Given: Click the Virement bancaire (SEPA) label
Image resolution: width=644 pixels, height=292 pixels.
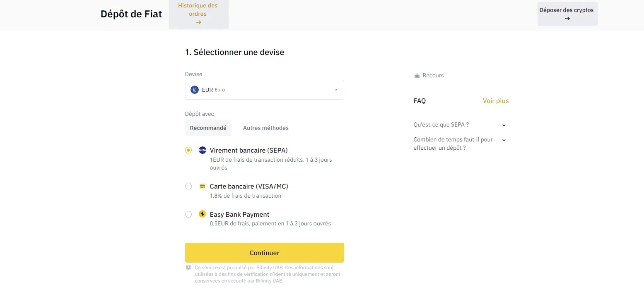Looking at the screenshot, I should pyautogui.click(x=248, y=150).
